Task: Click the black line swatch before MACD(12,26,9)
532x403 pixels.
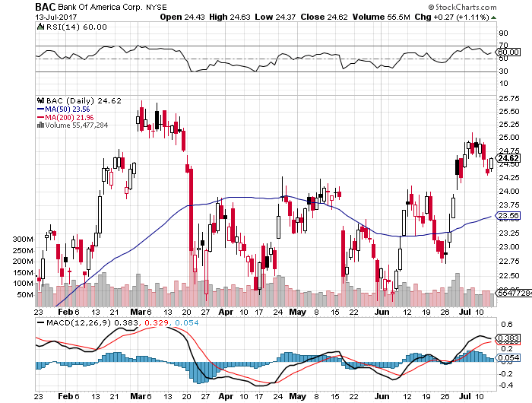Action: pos(40,322)
